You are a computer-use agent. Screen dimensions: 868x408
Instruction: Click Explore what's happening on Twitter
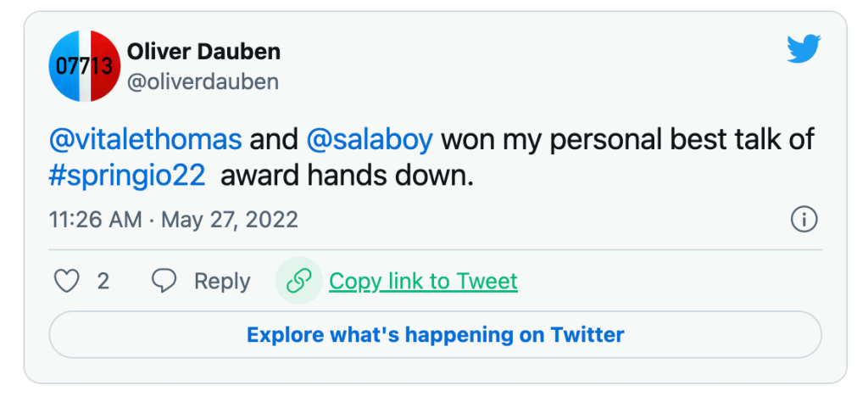(435, 335)
